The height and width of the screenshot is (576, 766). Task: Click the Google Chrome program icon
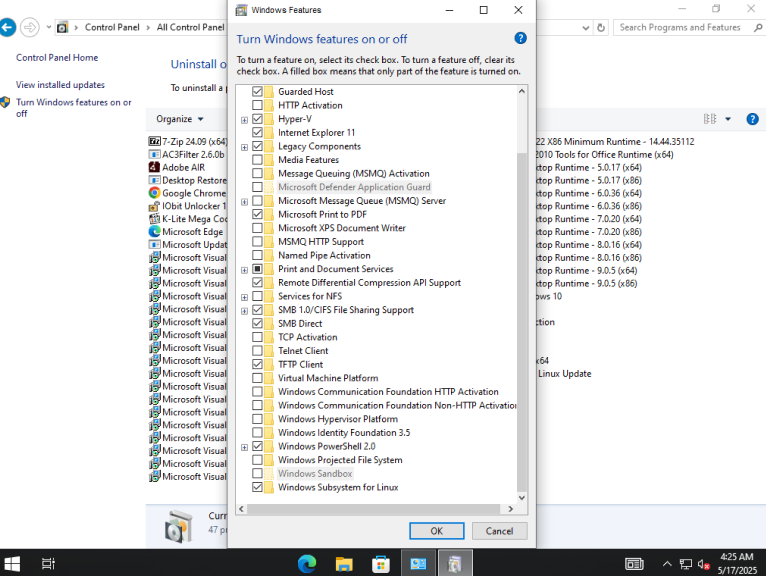[154, 193]
